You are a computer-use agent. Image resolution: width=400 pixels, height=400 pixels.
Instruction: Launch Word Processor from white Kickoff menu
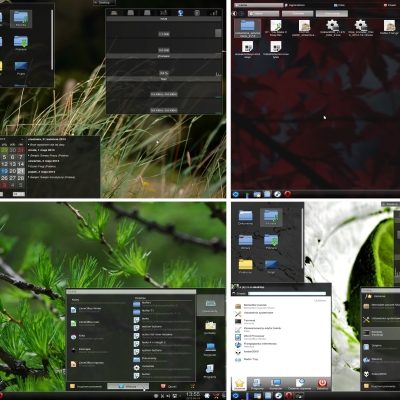(250, 337)
